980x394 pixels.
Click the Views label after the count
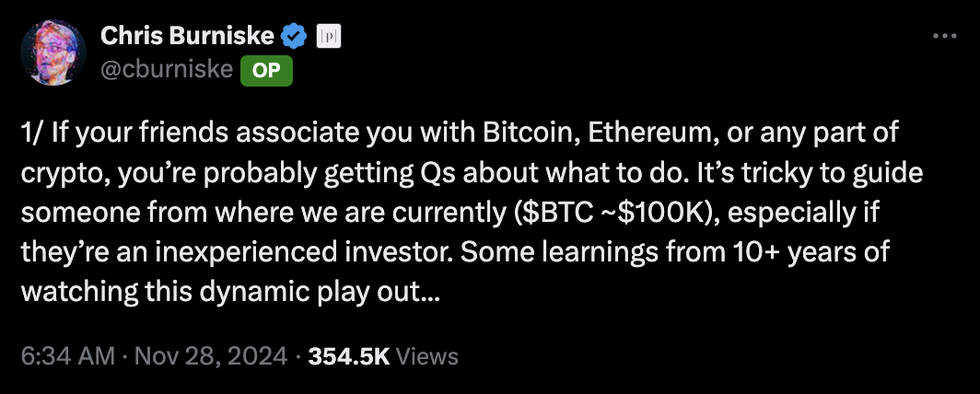[x=427, y=356]
